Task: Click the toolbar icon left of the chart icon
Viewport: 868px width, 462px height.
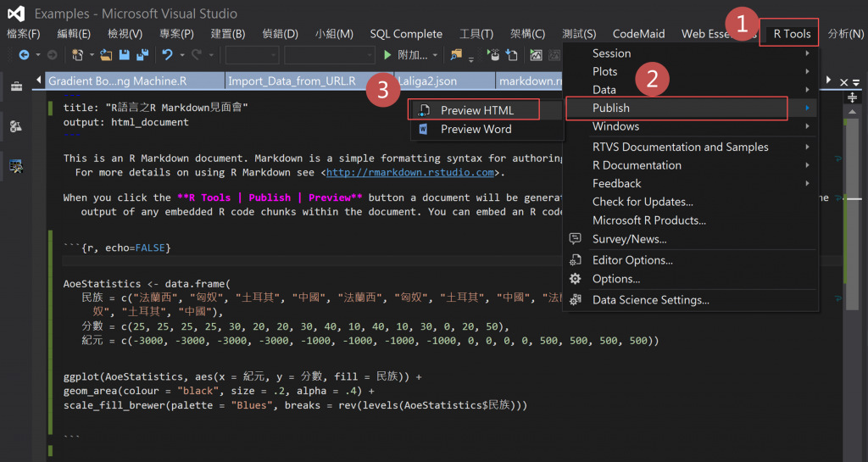Action: click(512, 55)
